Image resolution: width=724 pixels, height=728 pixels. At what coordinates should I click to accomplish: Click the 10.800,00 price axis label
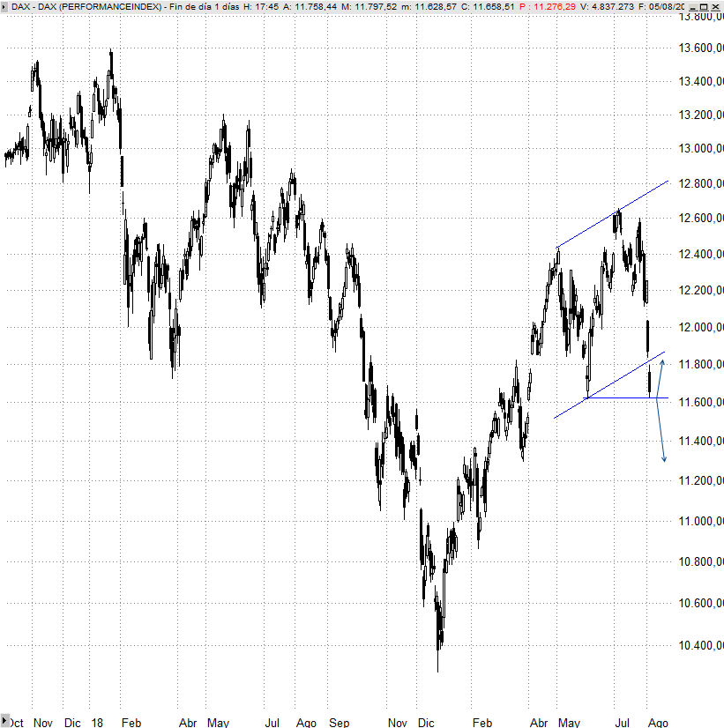click(x=700, y=561)
